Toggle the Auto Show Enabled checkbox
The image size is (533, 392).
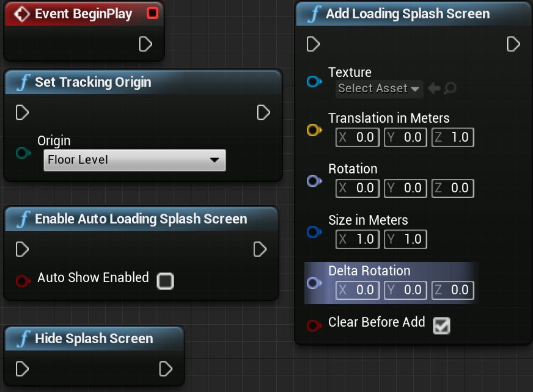(165, 281)
